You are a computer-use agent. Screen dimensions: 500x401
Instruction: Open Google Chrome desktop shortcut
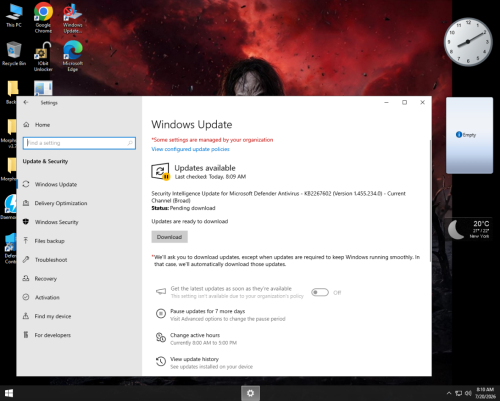pyautogui.click(x=43, y=17)
